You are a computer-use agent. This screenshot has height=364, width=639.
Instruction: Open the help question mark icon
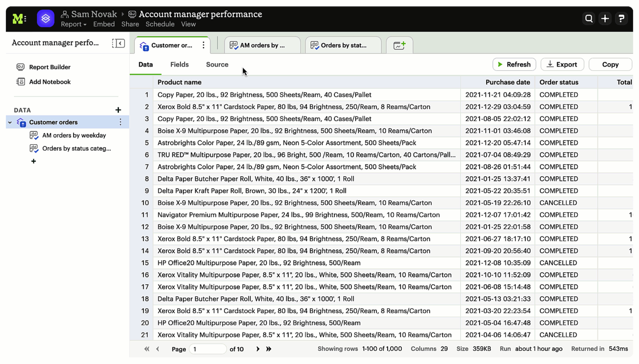(x=621, y=19)
